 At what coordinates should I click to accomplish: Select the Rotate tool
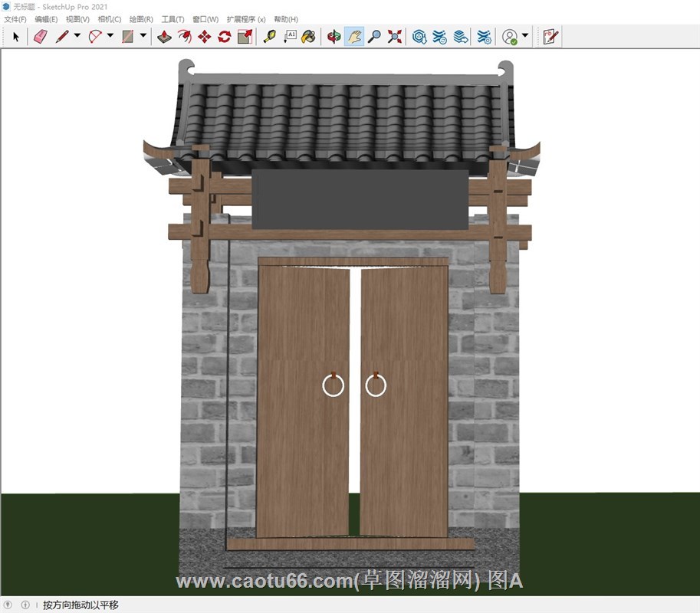225,36
